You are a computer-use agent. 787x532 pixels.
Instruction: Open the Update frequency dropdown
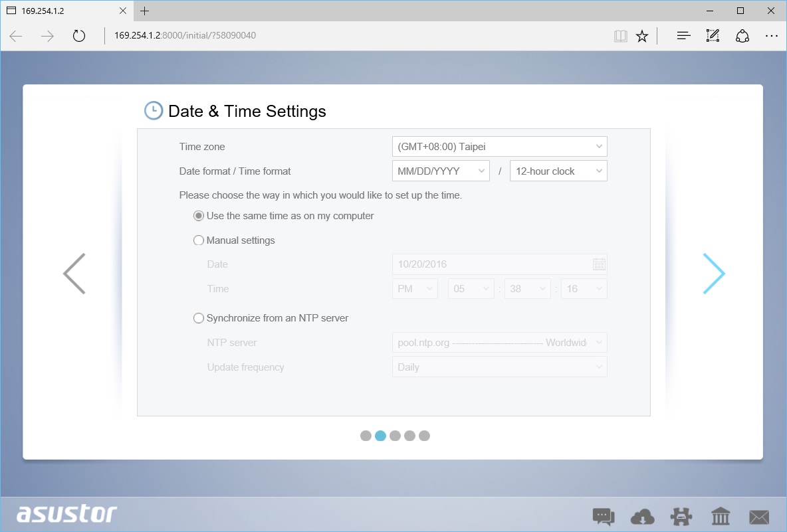click(499, 367)
